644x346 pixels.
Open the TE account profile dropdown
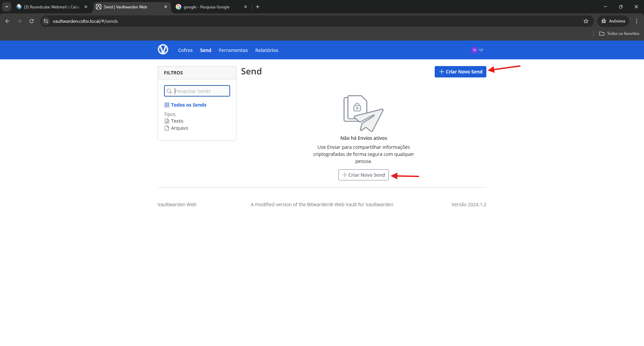click(x=477, y=50)
